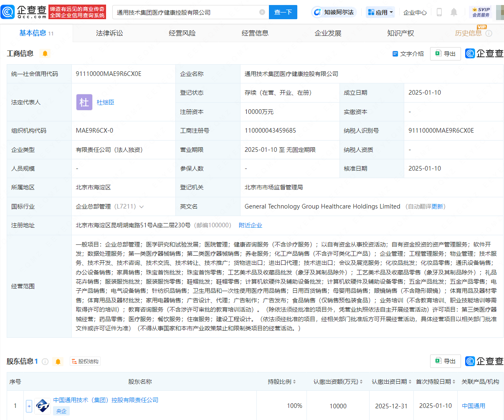Switch to 经营信息 tab
Screen dimensions: 504x420
pyautogui.click(x=255, y=33)
